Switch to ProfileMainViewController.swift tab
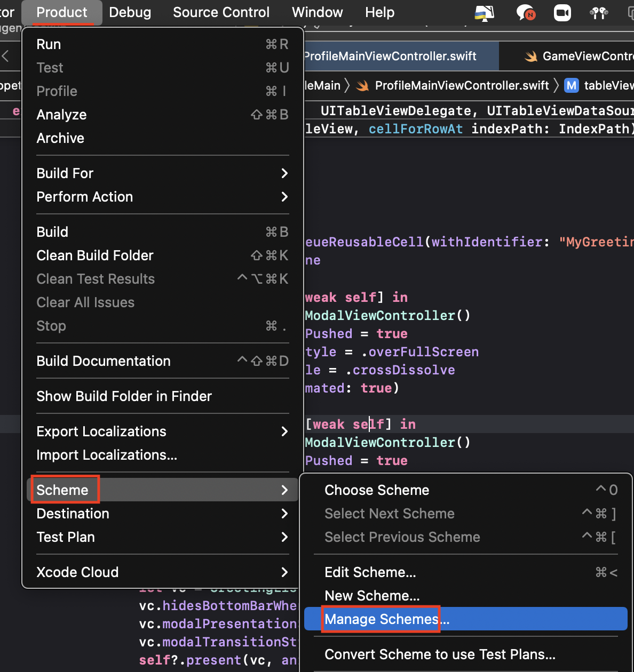 tap(401, 56)
